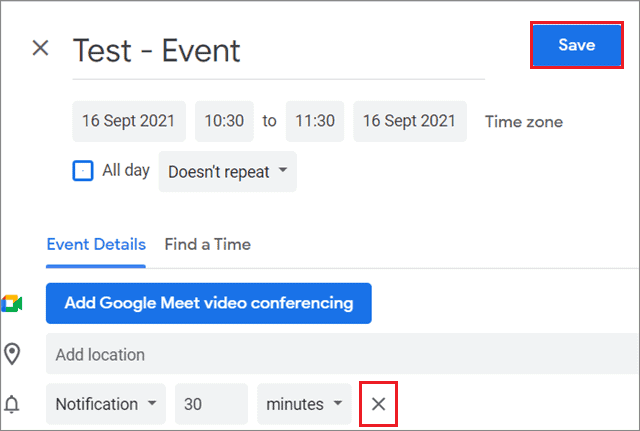Switch to the Event Details tab
Image resolution: width=640 pixels, height=431 pixels.
click(x=96, y=244)
